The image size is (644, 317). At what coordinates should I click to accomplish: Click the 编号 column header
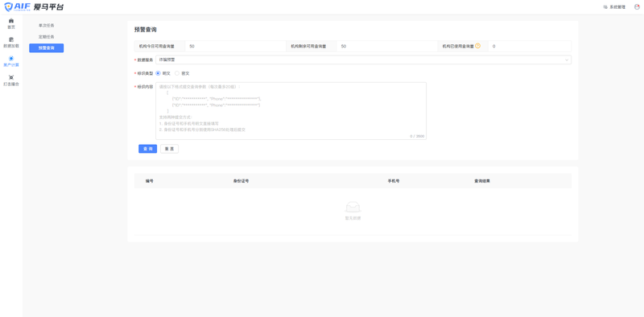pos(150,181)
